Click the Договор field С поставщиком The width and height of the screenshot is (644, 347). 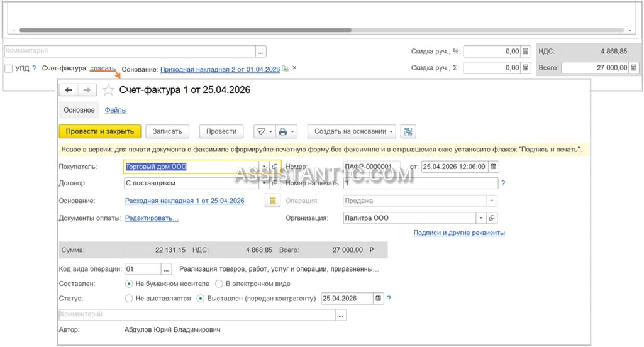click(191, 183)
